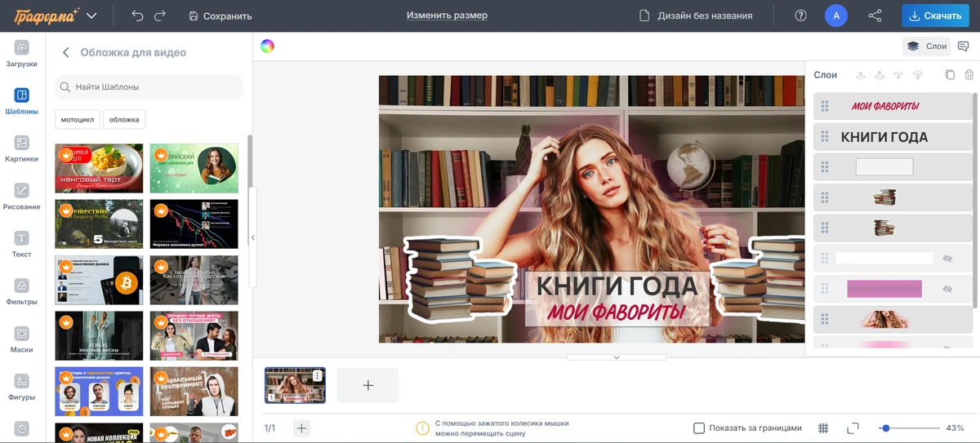980x443 pixels.
Task: Open the help question mark icon
Action: point(800,16)
